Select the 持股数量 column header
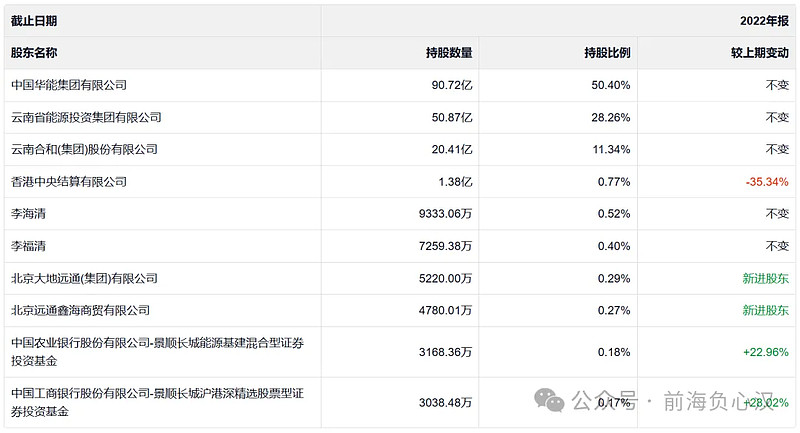Screen dimensions: 800x433 point(449,53)
